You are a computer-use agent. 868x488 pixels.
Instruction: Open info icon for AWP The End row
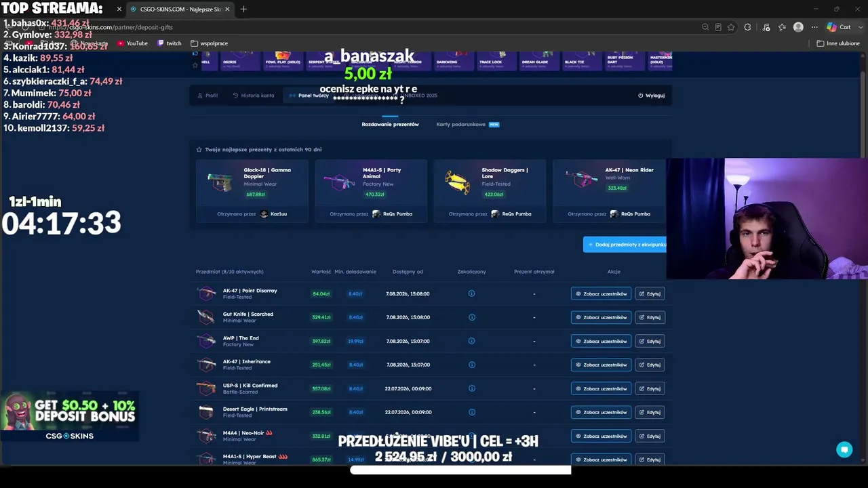(x=471, y=341)
